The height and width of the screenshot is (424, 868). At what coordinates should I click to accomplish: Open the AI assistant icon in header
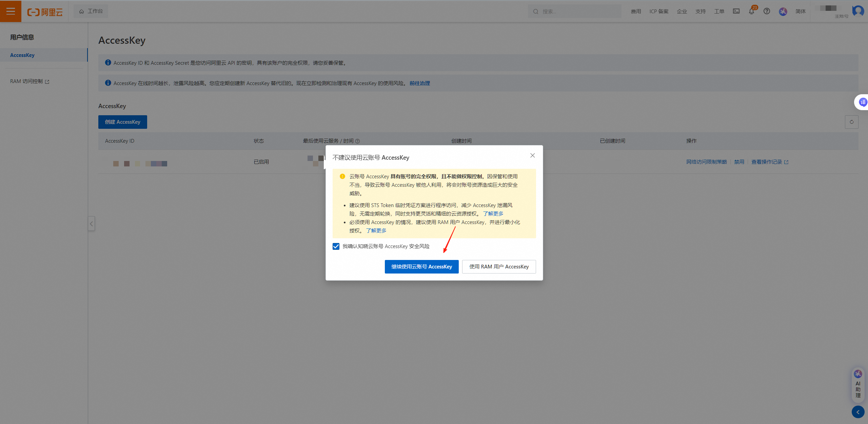tap(783, 12)
